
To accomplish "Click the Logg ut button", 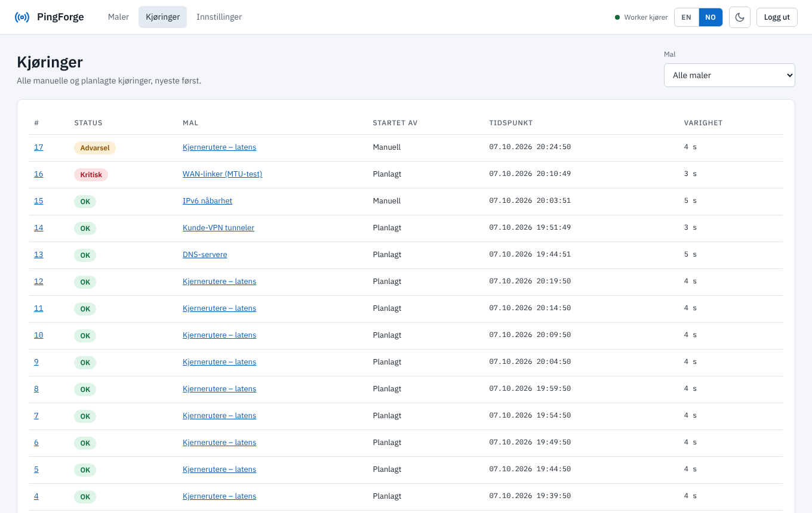I will pyautogui.click(x=777, y=17).
